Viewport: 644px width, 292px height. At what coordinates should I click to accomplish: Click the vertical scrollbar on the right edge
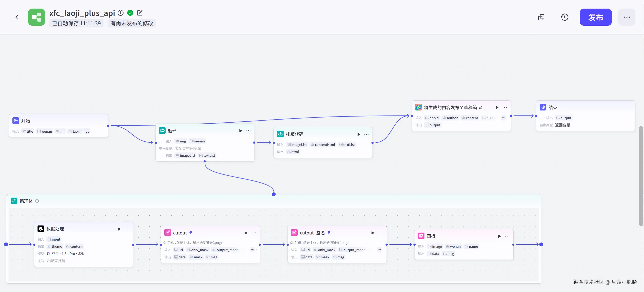641,175
